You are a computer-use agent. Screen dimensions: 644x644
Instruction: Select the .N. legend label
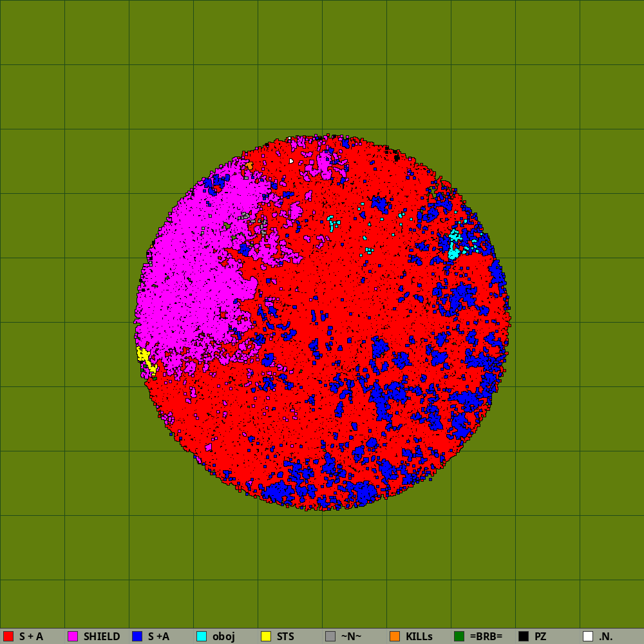[x=606, y=637]
